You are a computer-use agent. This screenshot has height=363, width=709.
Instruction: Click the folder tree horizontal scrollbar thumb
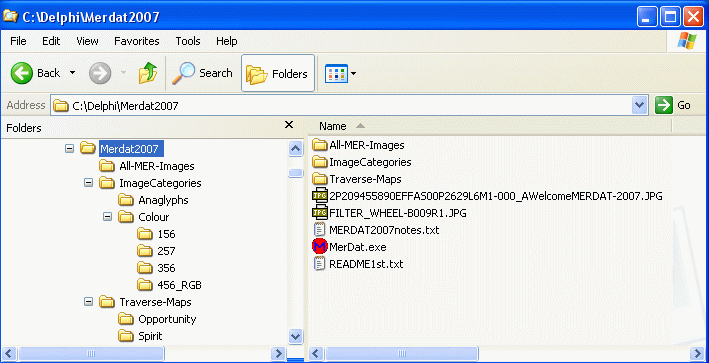click(x=91, y=353)
